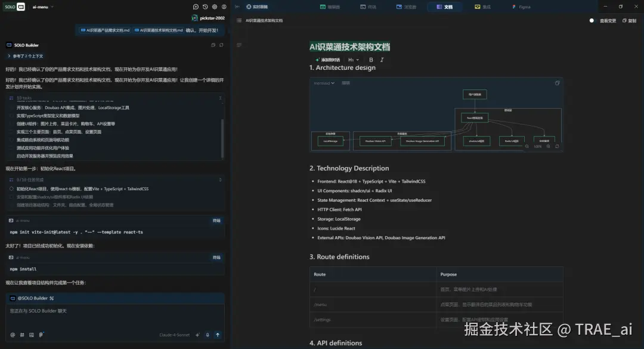Click the 复制 copy document button
Viewport: 644px width, 349px height.
tap(629, 20)
